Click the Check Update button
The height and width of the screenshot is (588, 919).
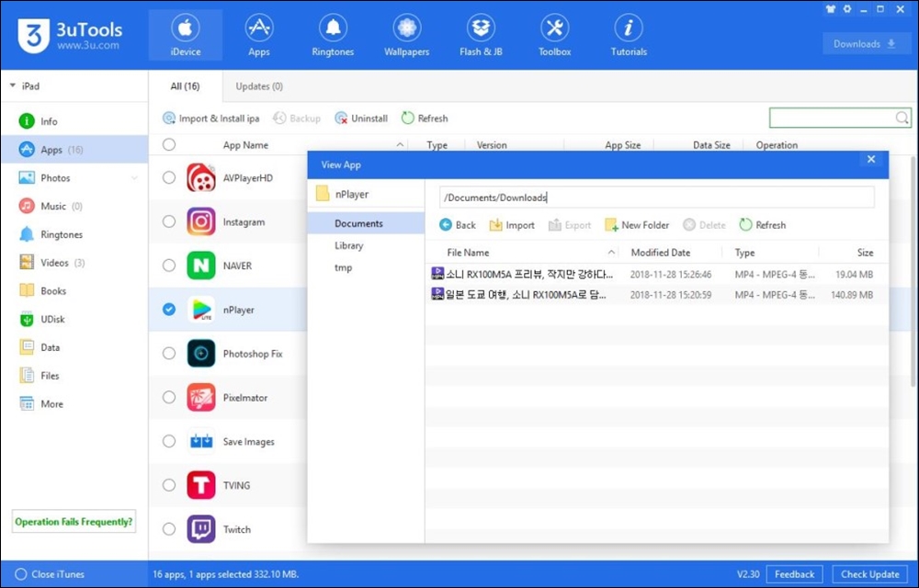(x=869, y=574)
